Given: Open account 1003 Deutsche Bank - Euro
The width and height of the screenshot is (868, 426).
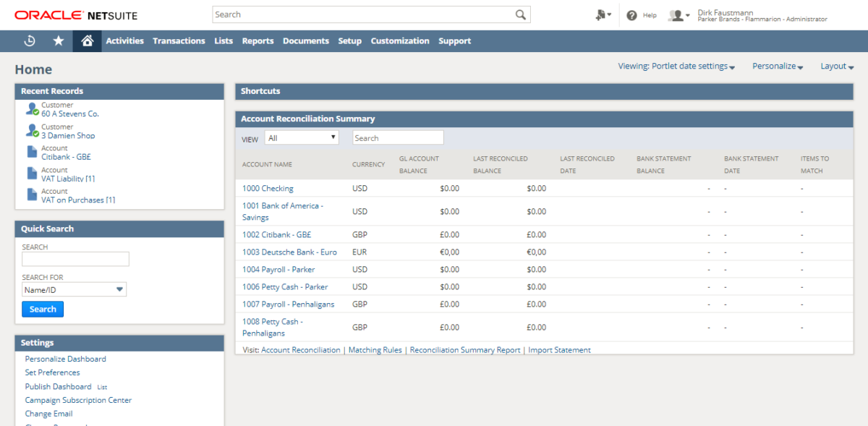Looking at the screenshot, I should [x=289, y=252].
